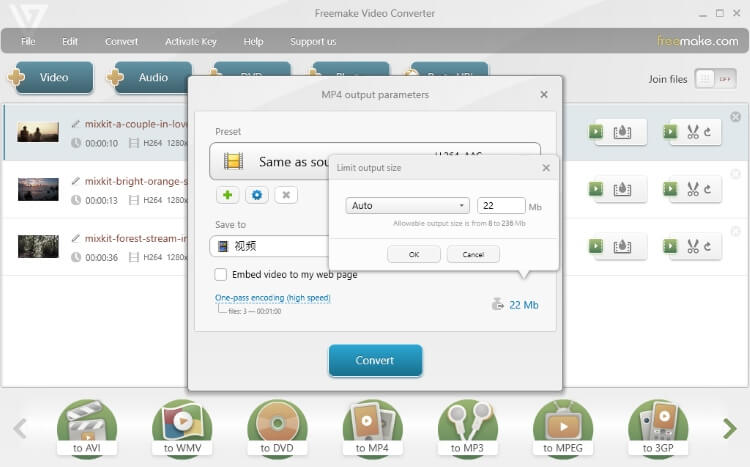Click the Audio add button

150,77
